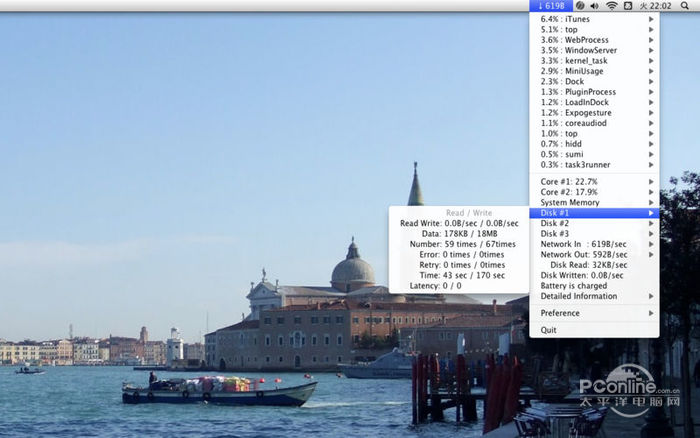The image size is (700, 438).
Task: Click the square icon left of the clock
Action: 628,6
